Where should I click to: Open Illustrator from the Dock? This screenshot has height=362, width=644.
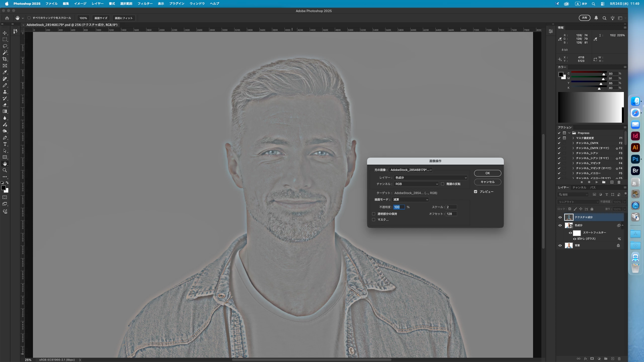click(635, 148)
